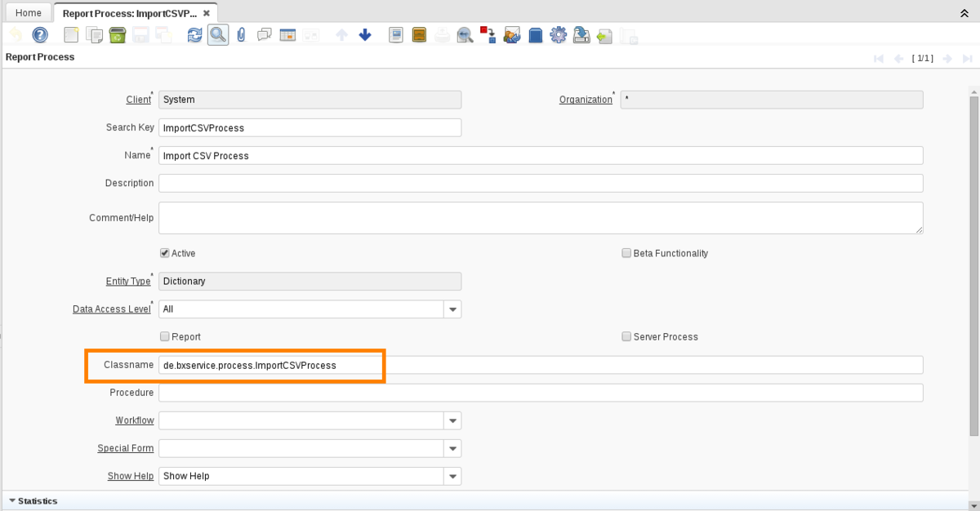Open the Data Access Level dropdown

click(x=452, y=309)
